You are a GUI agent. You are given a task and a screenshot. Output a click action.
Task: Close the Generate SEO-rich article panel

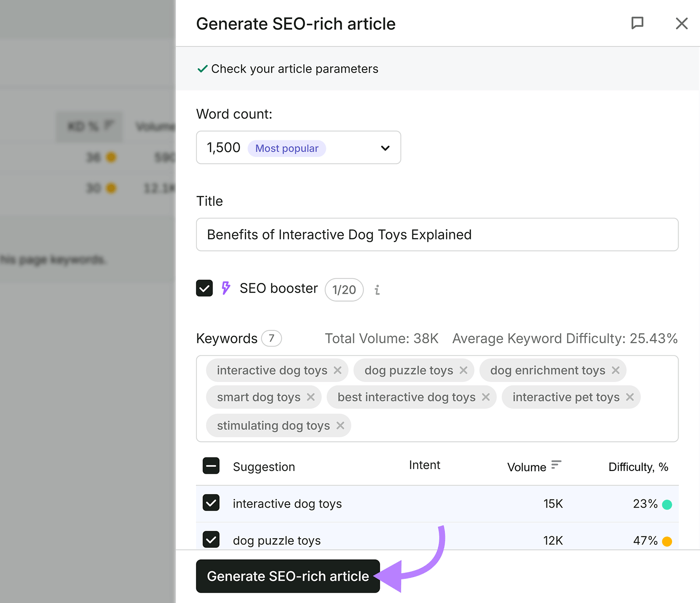(682, 23)
